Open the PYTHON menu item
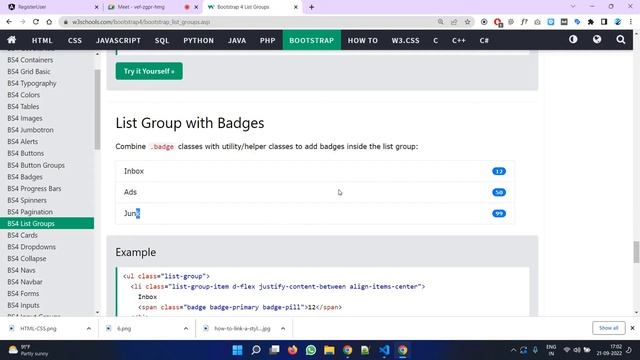 click(x=198, y=40)
